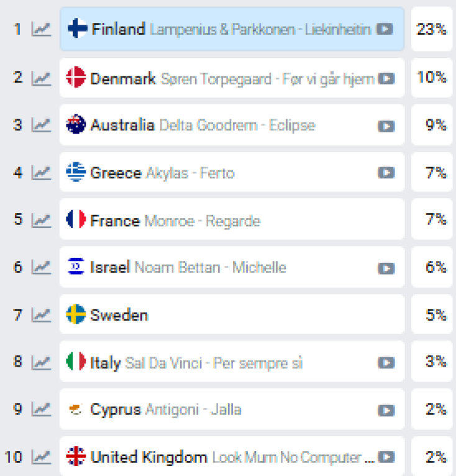Click the United Kingdom entry name
The width and height of the screenshot is (456, 476).
pyautogui.click(x=149, y=458)
